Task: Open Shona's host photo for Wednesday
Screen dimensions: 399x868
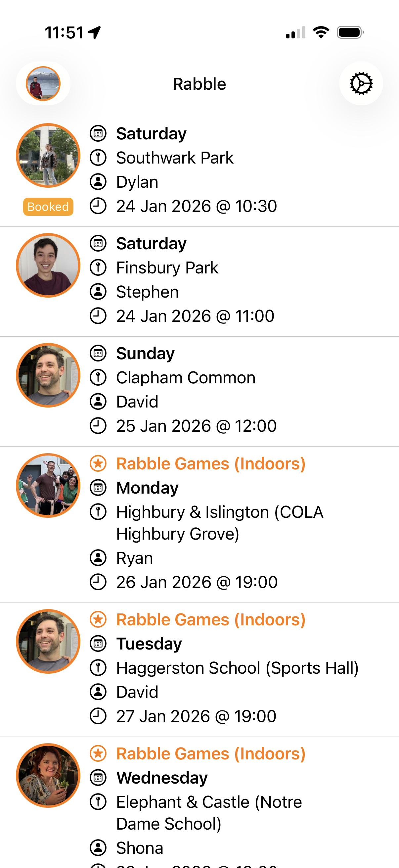Action: [x=48, y=775]
